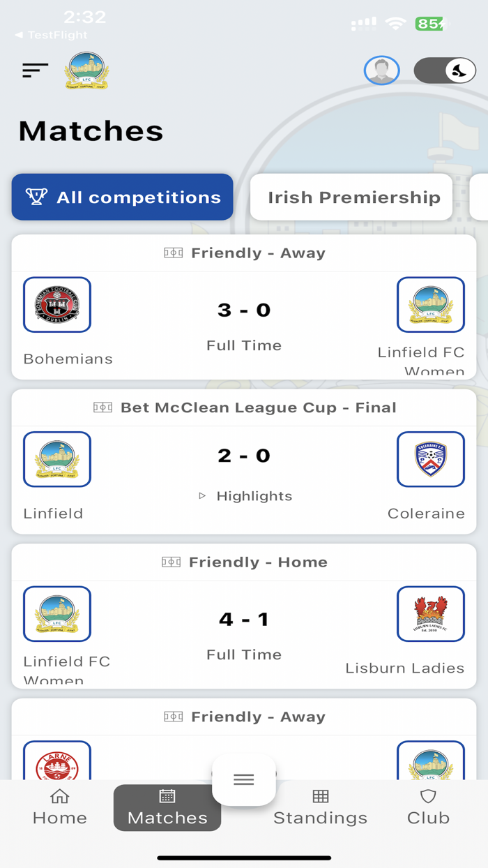This screenshot has height=868, width=488.
Task: Tap the Bohemians club crest
Action: click(x=56, y=305)
